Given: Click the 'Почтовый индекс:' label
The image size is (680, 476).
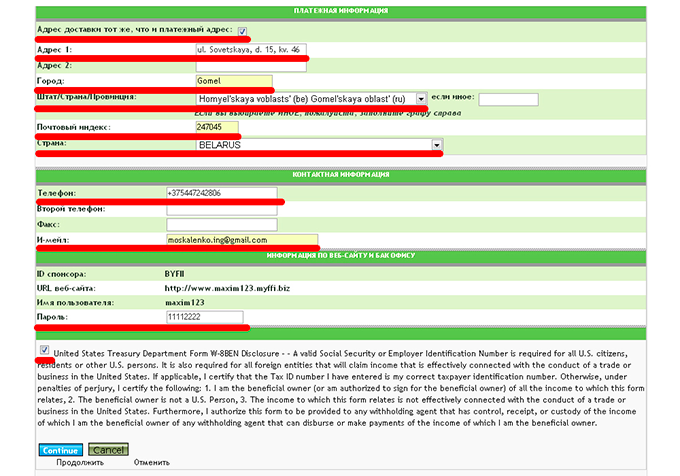Looking at the screenshot, I should click(x=74, y=127).
